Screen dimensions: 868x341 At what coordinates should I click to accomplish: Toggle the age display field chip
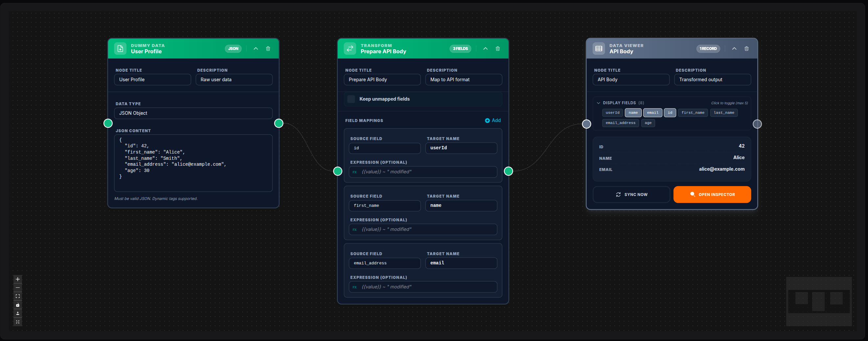click(x=648, y=123)
